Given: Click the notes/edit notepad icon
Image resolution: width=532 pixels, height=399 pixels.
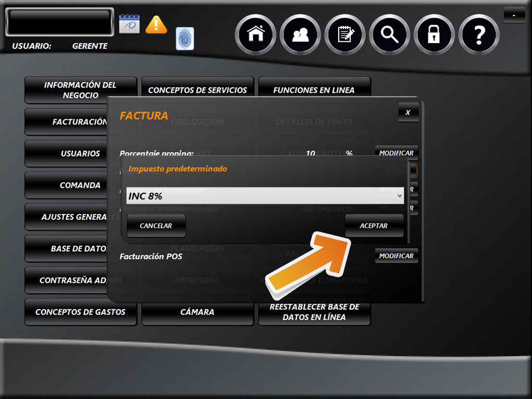Looking at the screenshot, I should (x=345, y=35).
